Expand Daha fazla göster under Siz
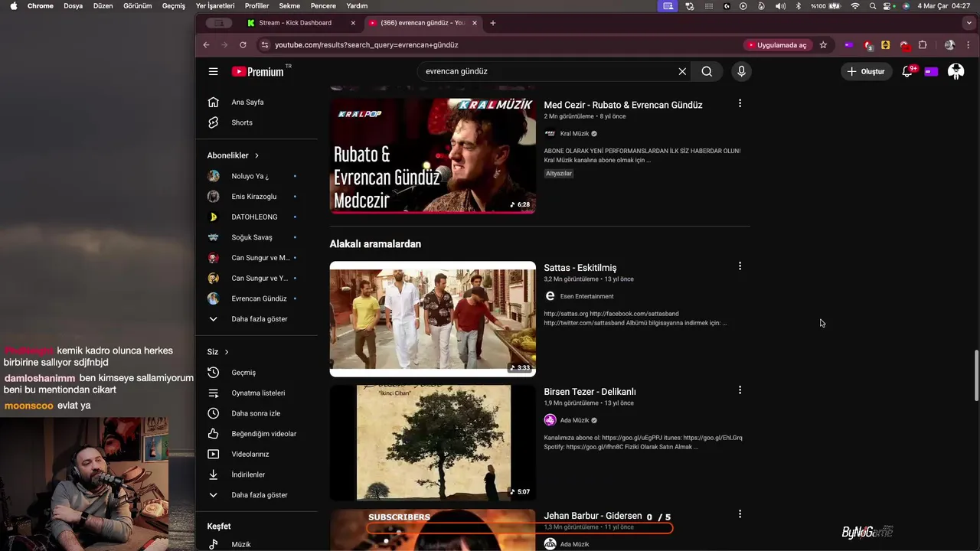Image resolution: width=980 pixels, height=551 pixels. click(x=260, y=494)
